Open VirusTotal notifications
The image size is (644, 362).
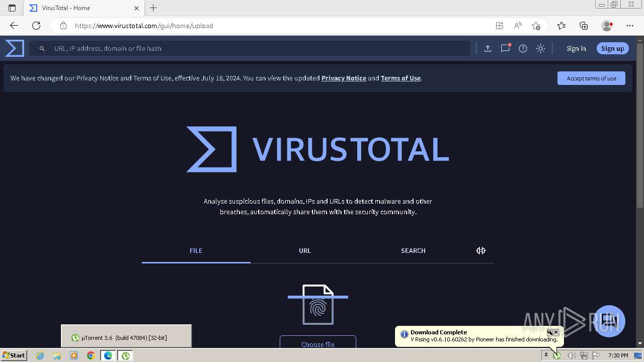pyautogui.click(x=505, y=48)
